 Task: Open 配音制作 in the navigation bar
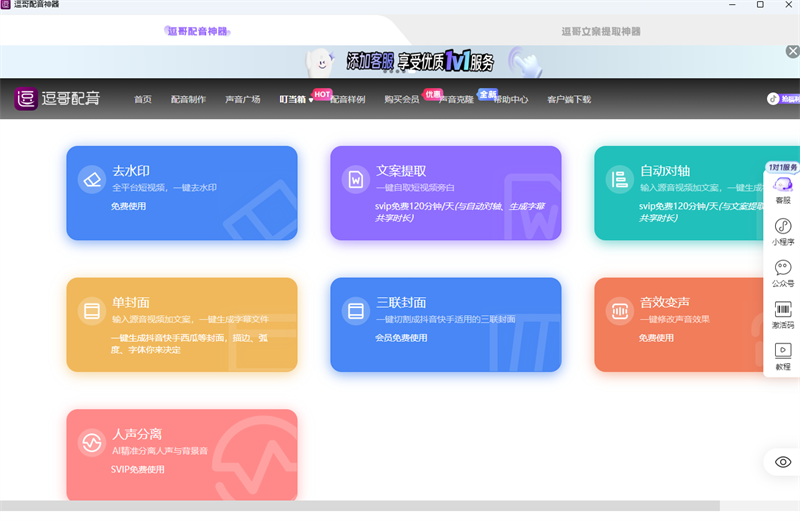pyautogui.click(x=188, y=99)
